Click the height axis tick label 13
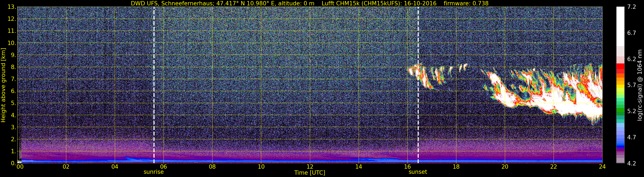This screenshot has height=177, width=644. 12,7
